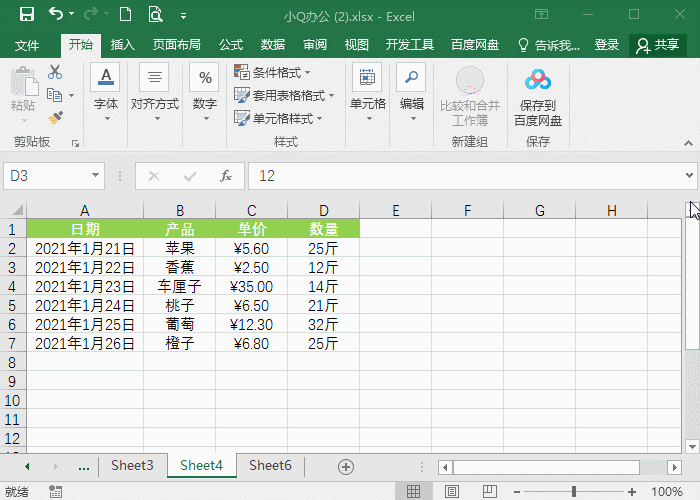Click the Select All triangle corner
The width and height of the screenshot is (700, 500).
(x=17, y=210)
